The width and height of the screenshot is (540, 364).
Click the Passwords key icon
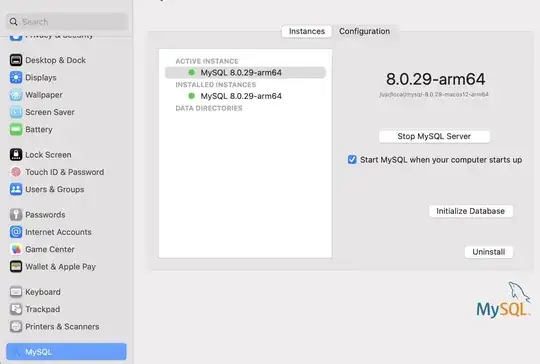(x=16, y=215)
